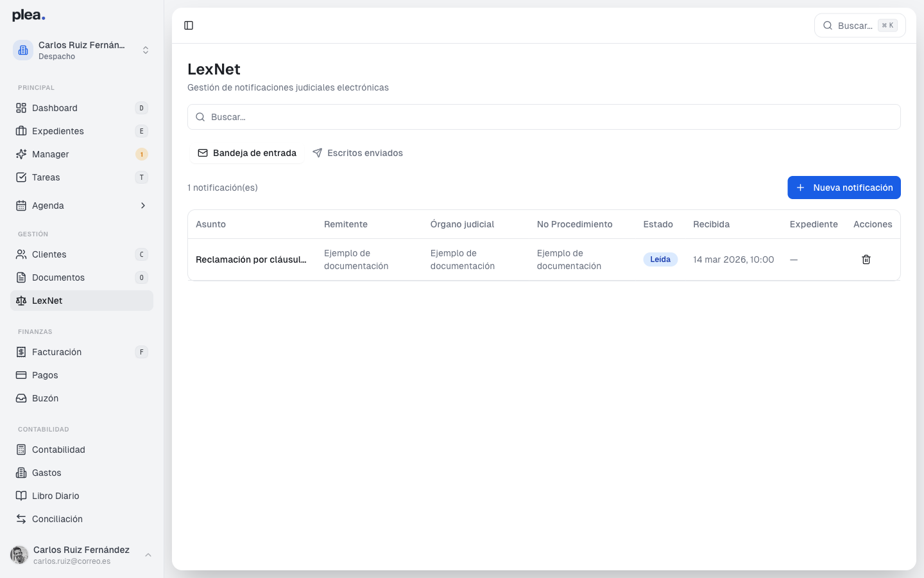
Task: Click the Expediente column header
Action: (x=814, y=224)
